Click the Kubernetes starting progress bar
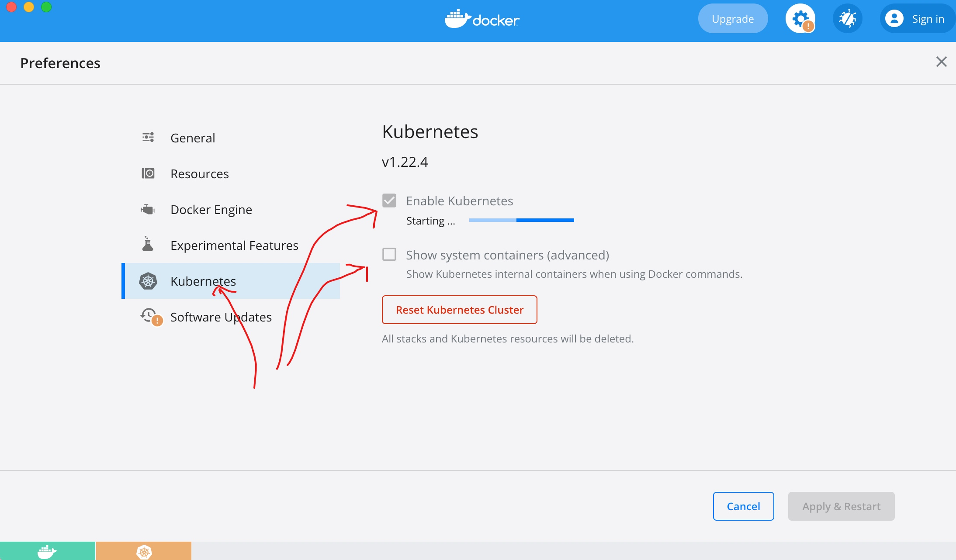The width and height of the screenshot is (956, 560). (x=521, y=220)
